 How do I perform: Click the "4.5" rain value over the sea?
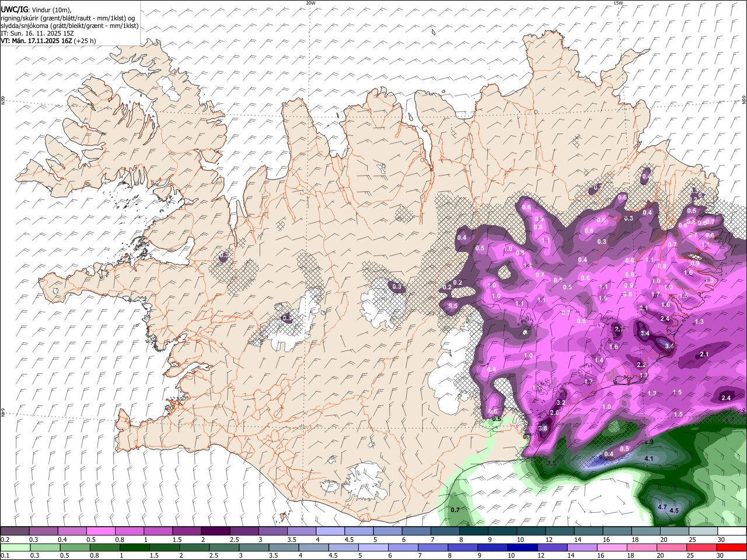coord(674,510)
